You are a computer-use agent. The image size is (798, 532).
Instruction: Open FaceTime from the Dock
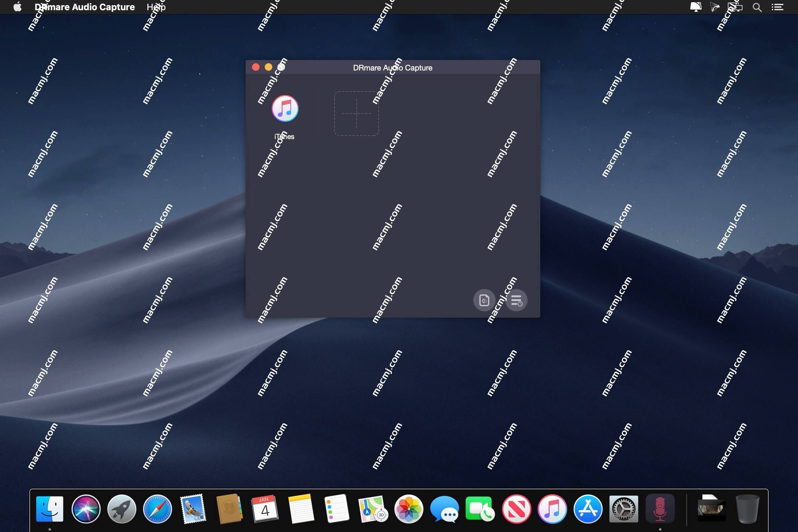tap(480, 509)
